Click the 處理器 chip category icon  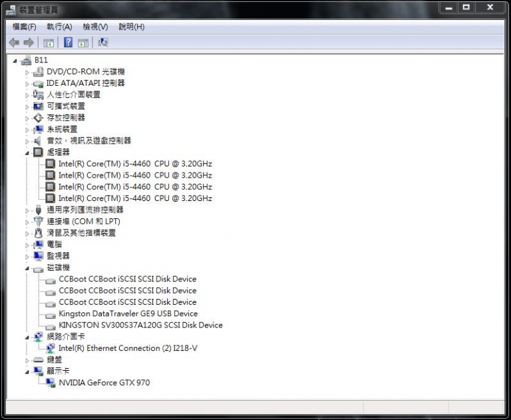38,152
